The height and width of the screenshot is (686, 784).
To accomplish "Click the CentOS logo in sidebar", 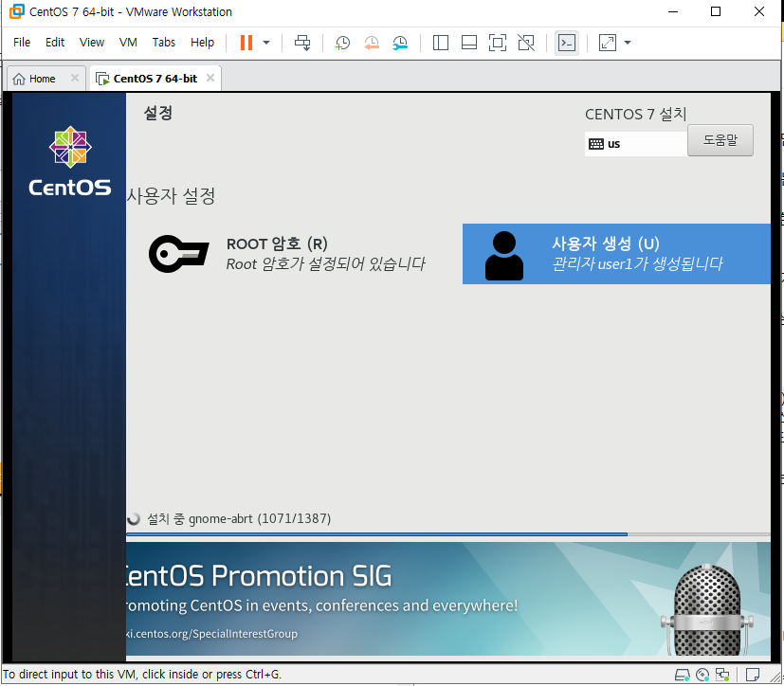I will pos(70,161).
